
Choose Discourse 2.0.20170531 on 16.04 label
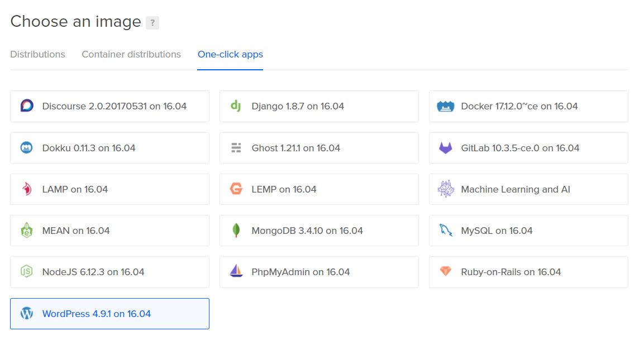(114, 106)
